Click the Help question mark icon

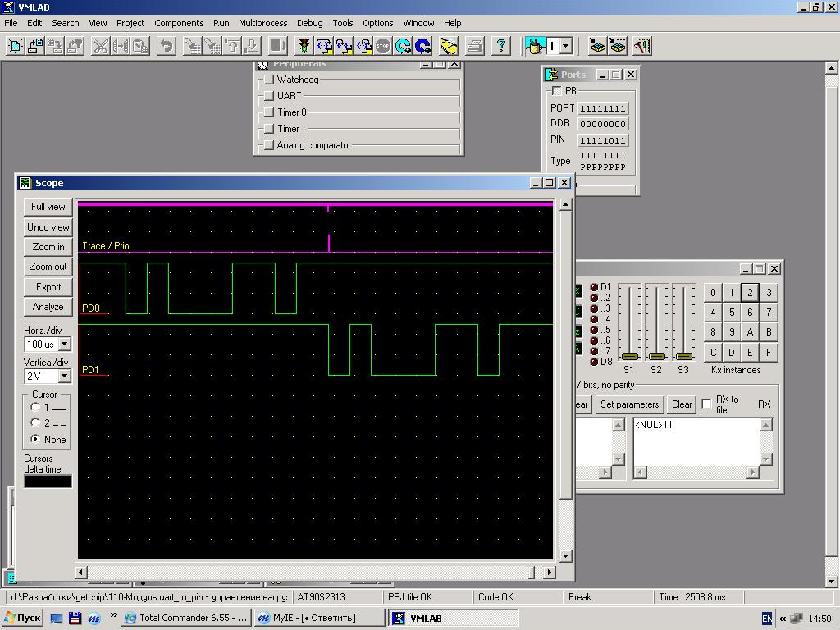coord(501,46)
